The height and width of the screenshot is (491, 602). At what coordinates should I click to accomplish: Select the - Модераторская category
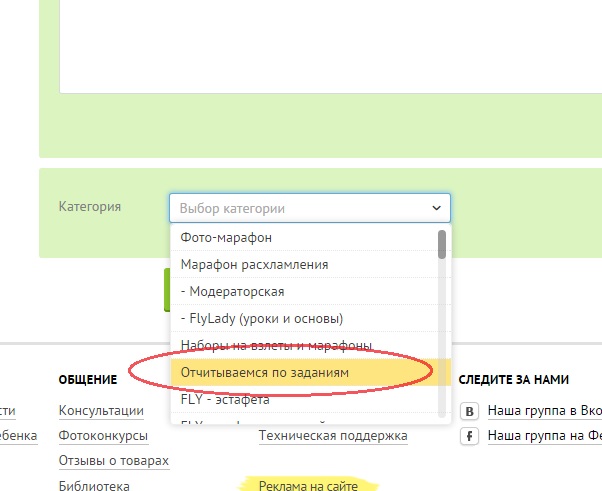tap(232, 292)
